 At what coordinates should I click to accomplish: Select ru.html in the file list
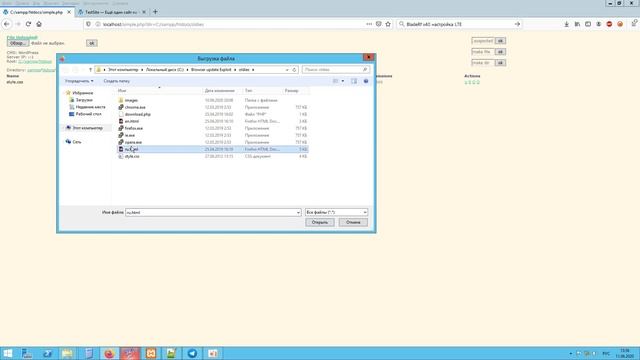[212, 149]
